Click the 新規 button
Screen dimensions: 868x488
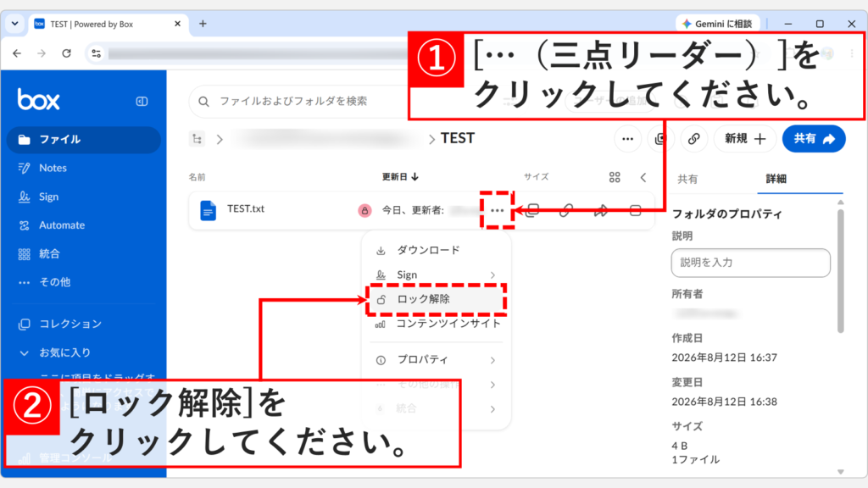pos(744,139)
